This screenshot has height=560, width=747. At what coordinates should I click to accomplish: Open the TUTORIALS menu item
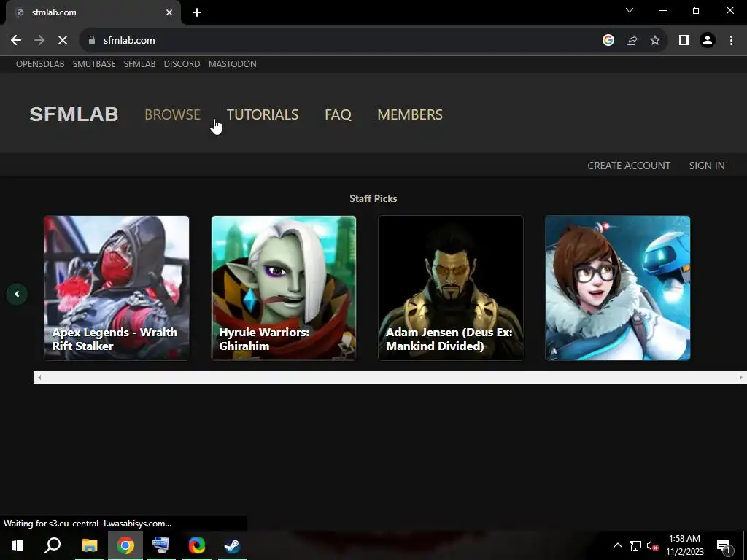point(263,114)
